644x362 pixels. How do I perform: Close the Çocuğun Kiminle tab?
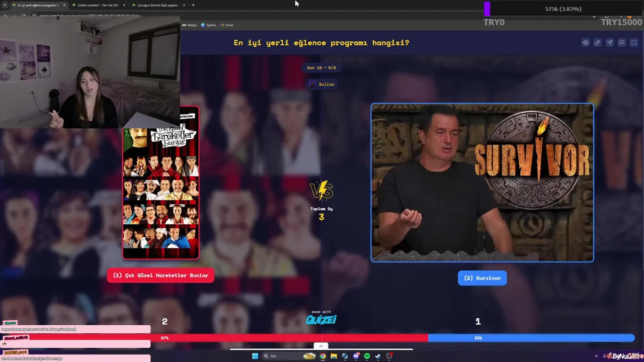click(184, 5)
